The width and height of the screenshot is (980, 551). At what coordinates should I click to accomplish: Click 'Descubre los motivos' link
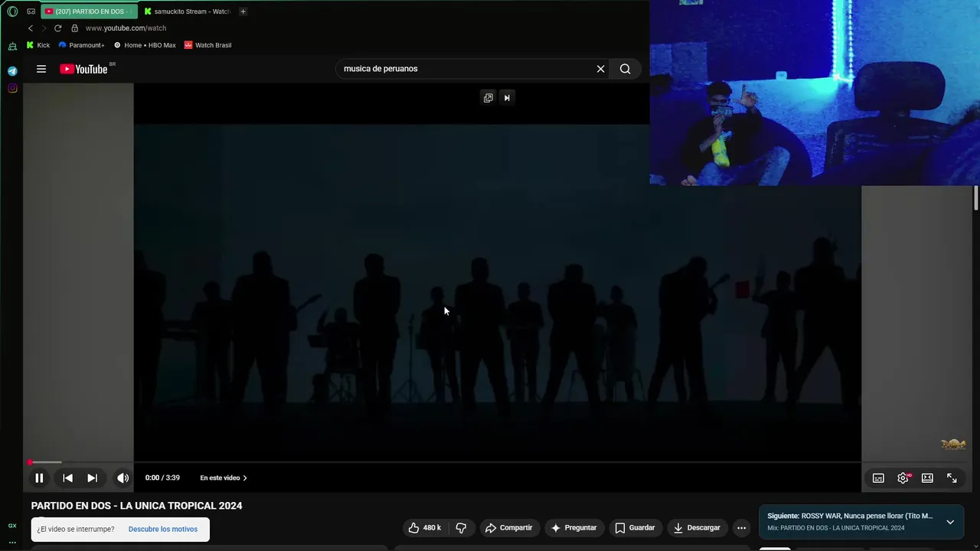point(163,529)
